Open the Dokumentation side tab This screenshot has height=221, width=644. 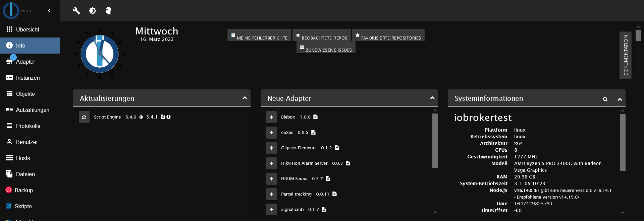626,55
